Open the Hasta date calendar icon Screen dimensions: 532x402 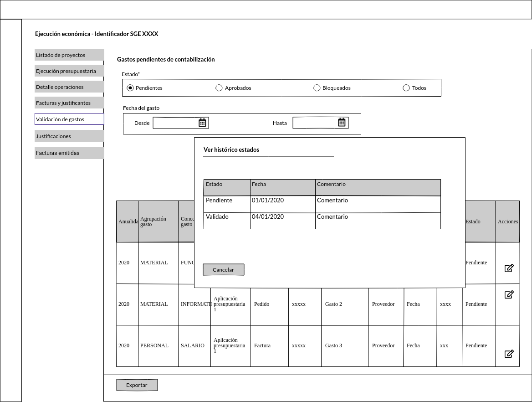coord(342,122)
